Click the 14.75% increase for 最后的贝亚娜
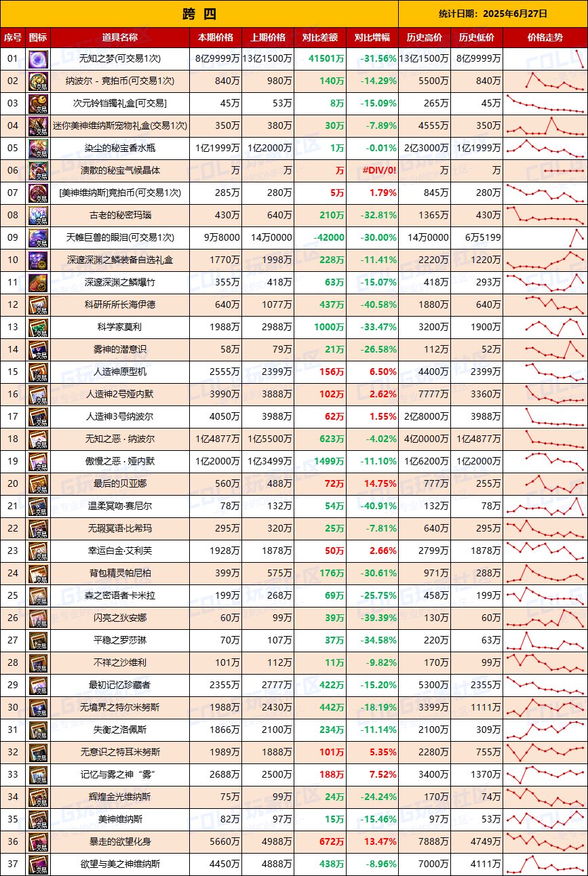This screenshot has height=876, width=588. click(380, 484)
